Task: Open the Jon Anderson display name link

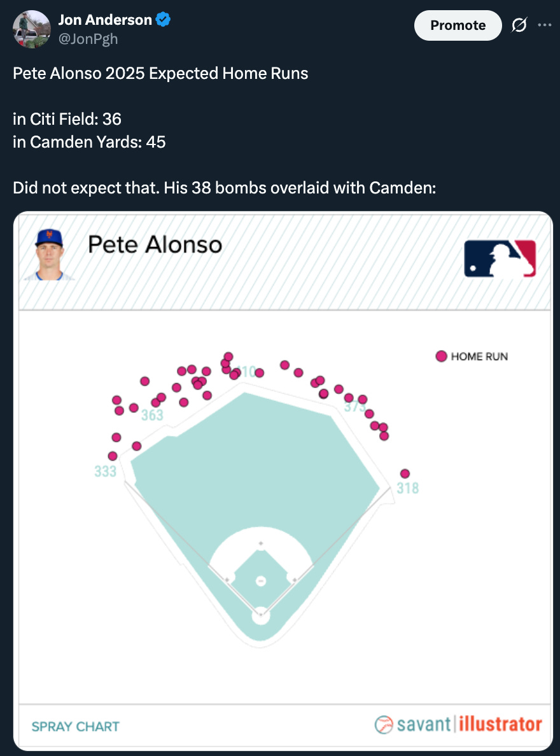Action: [105, 20]
